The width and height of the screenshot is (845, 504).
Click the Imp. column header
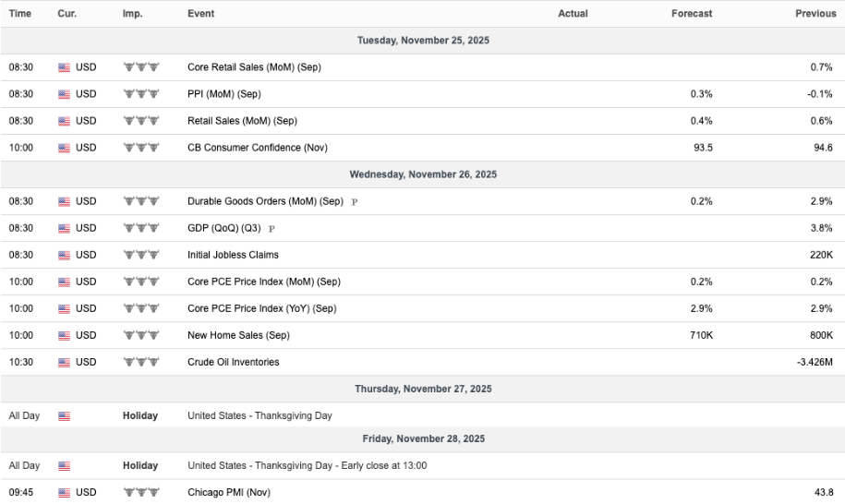pyautogui.click(x=133, y=14)
